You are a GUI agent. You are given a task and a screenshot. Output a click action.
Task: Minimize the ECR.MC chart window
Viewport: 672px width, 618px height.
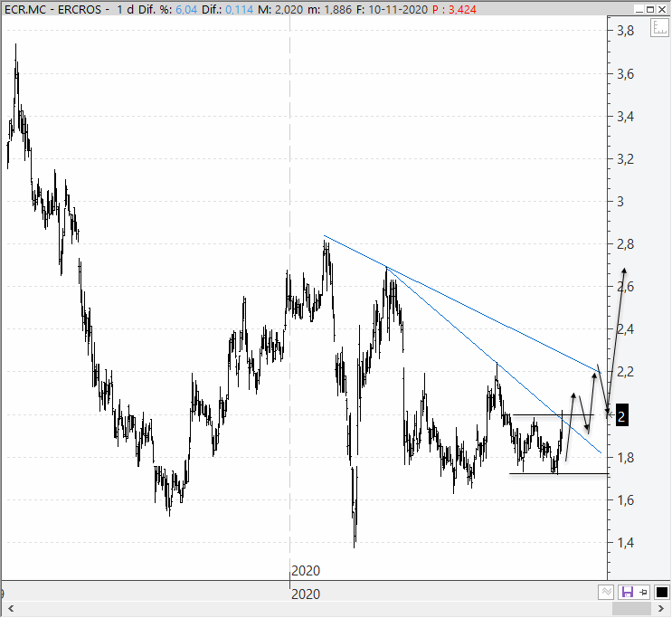639,9
